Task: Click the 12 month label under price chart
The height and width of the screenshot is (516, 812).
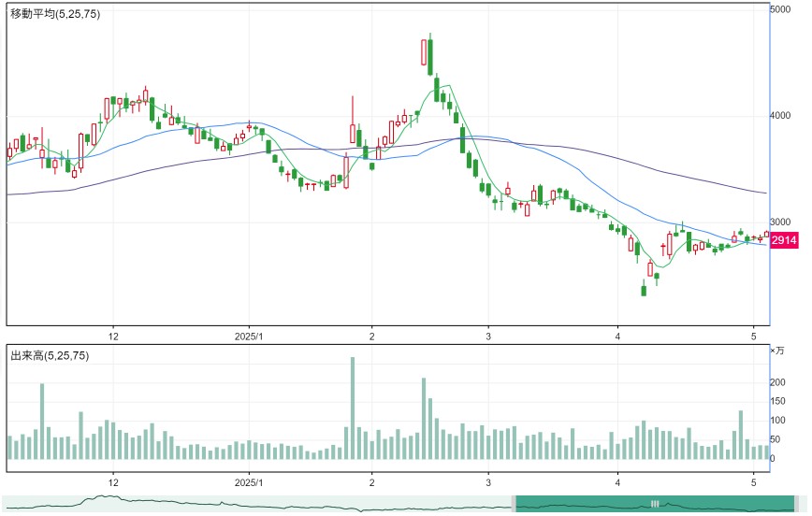Action: 113,337
